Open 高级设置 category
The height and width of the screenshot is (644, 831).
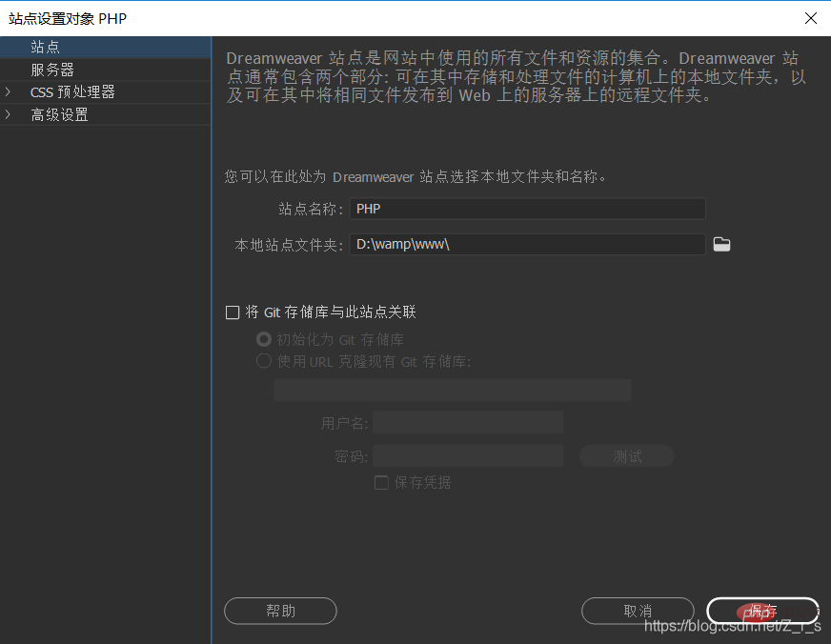pyautogui.click(x=106, y=114)
